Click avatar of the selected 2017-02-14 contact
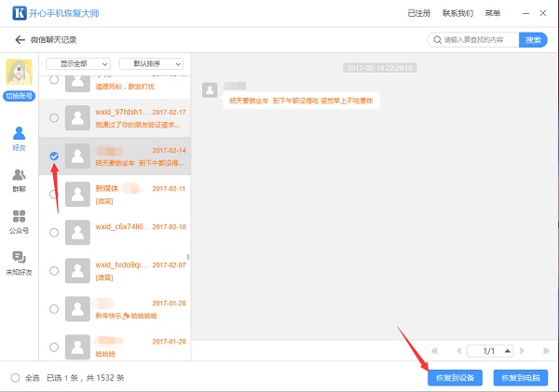The height and width of the screenshot is (392, 559). tap(77, 156)
